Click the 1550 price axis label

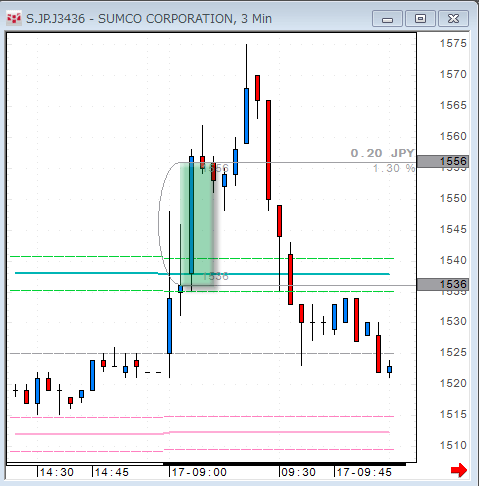tap(453, 198)
